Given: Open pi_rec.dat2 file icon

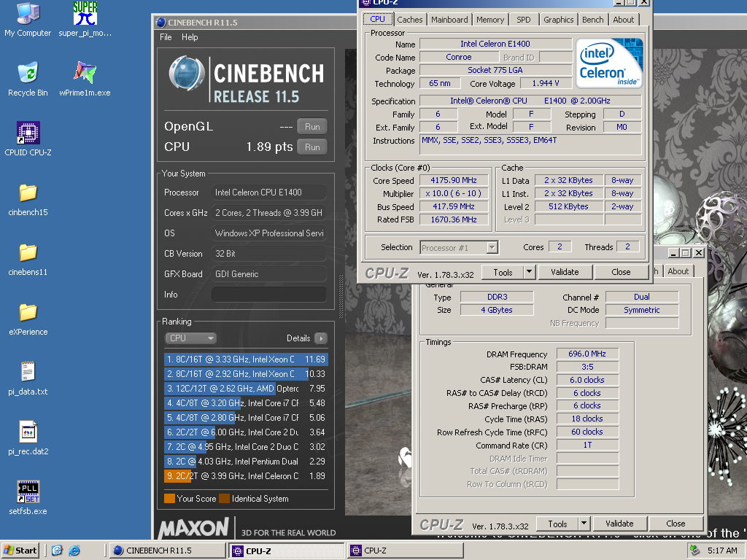Looking at the screenshot, I should pos(28,438).
